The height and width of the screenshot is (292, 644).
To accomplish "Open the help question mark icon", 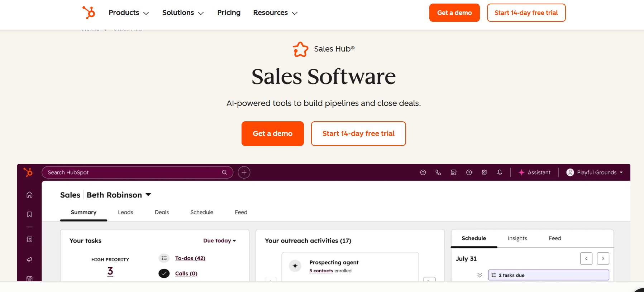I will click(469, 172).
